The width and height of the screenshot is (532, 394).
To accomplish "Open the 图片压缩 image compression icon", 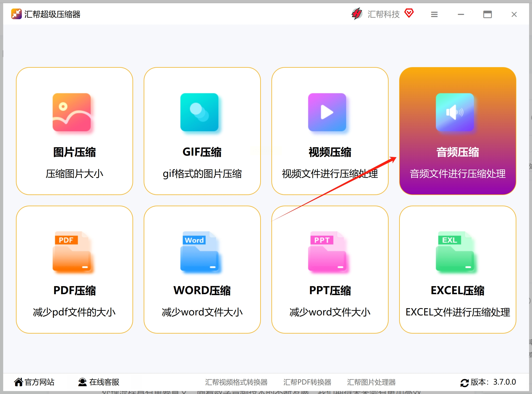I will click(72, 112).
